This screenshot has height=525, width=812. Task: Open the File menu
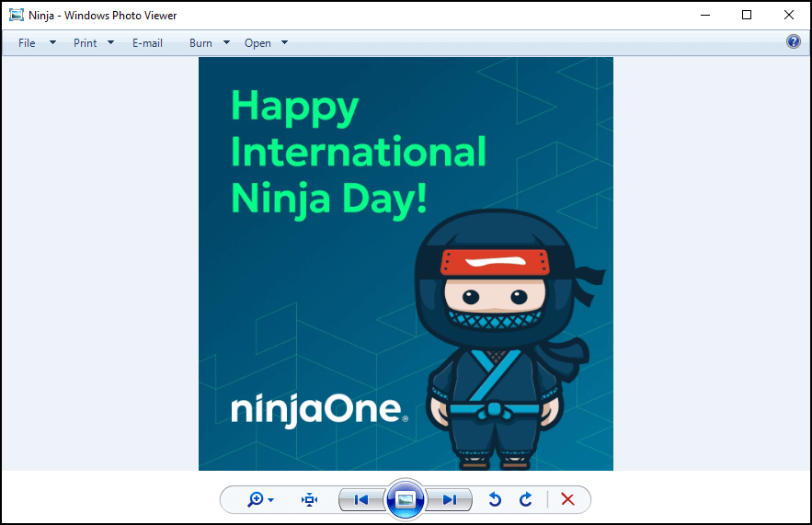pos(27,43)
